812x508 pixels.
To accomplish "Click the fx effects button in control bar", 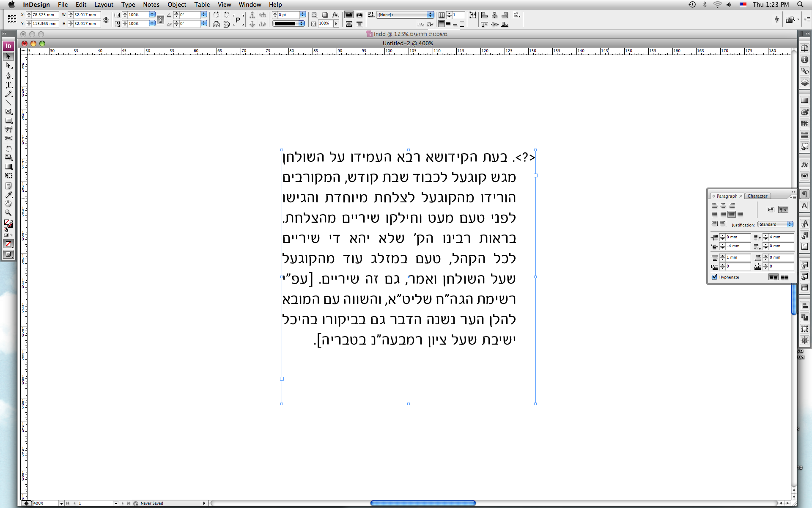I will (335, 15).
